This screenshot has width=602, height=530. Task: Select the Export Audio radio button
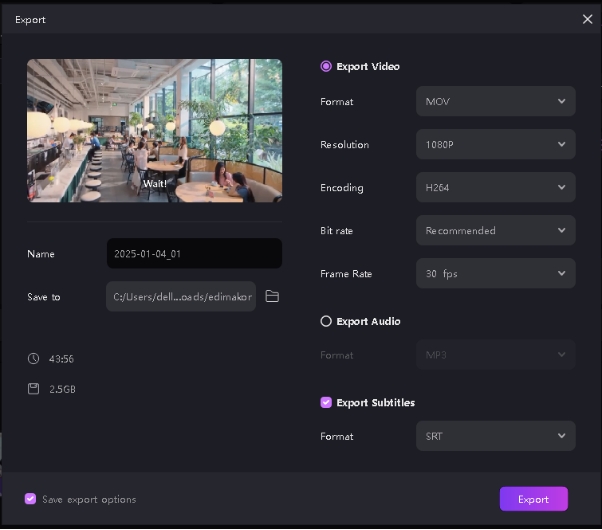(x=326, y=322)
